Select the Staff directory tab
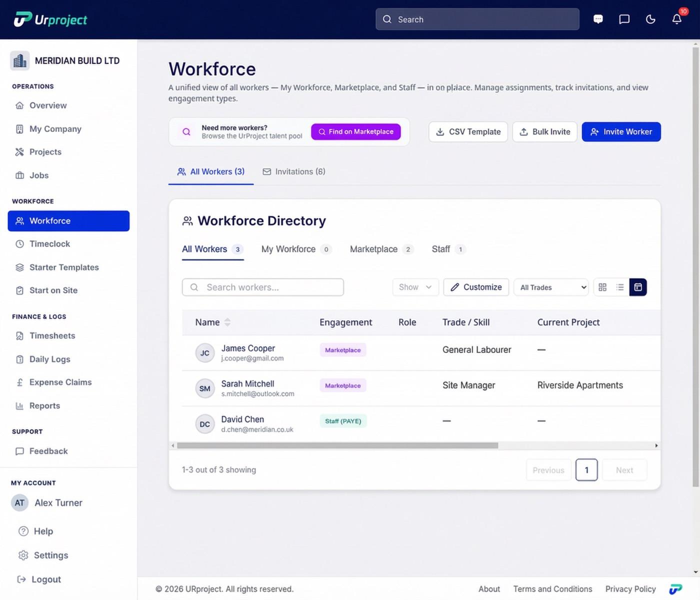The width and height of the screenshot is (700, 600). click(448, 249)
